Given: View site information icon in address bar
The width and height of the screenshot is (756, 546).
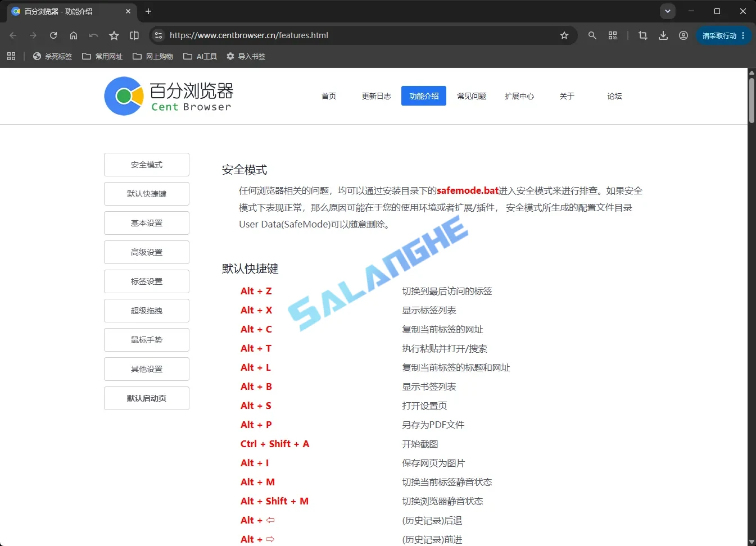Looking at the screenshot, I should coord(159,35).
